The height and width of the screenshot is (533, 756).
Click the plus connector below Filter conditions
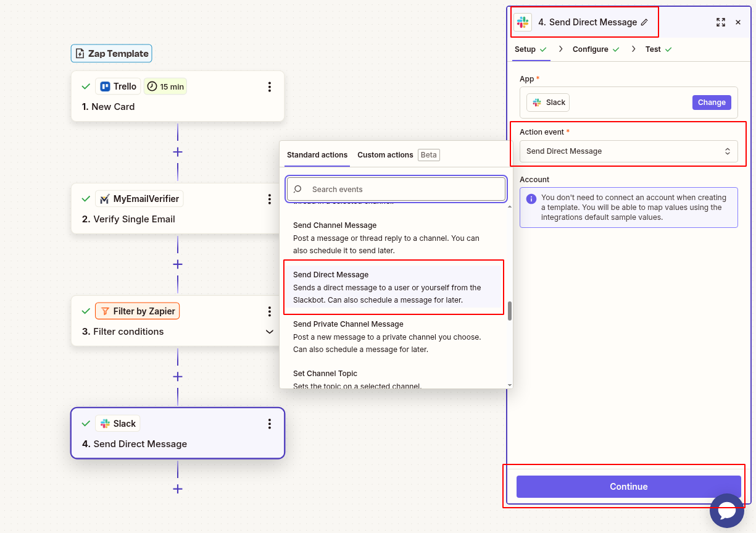tap(178, 376)
